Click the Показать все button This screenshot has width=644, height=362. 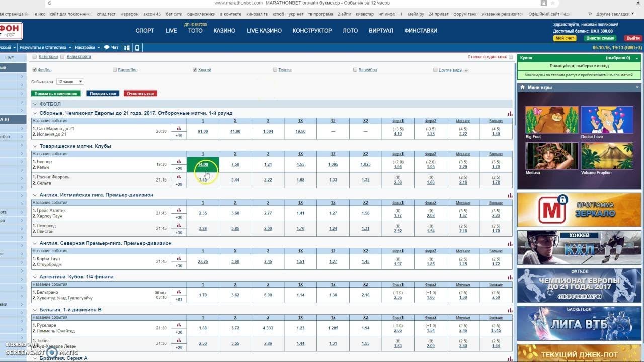click(103, 94)
